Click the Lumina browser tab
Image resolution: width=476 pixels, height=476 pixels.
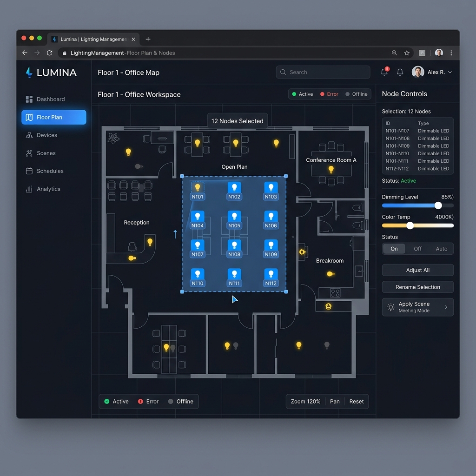pyautogui.click(x=93, y=39)
